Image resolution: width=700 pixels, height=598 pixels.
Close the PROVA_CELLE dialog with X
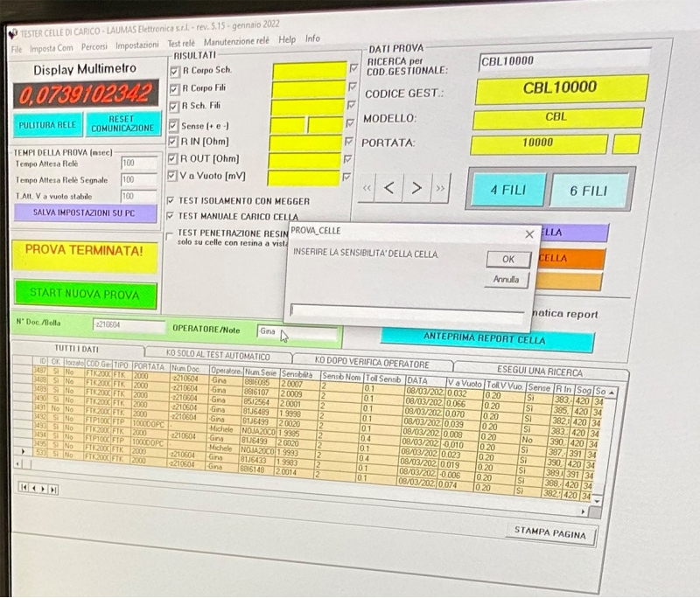[528, 234]
